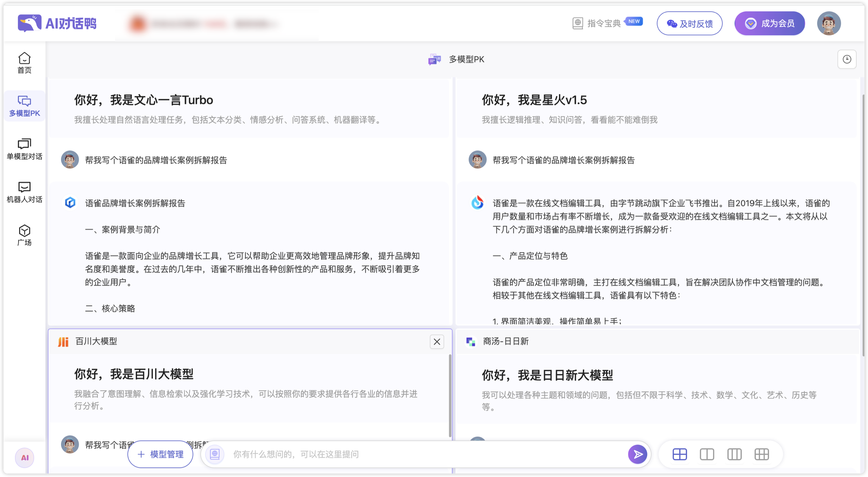Click the 模型管理 button
This screenshot has height=477, width=868.
pyautogui.click(x=160, y=454)
